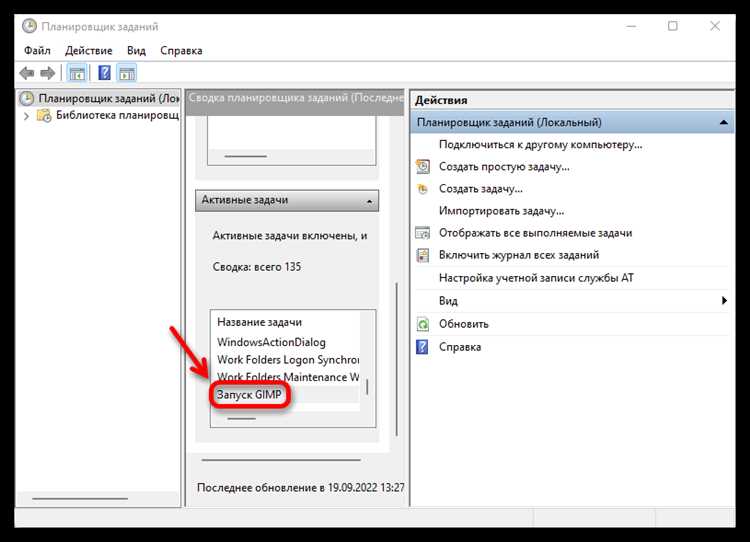Click the Back arrow toolbar icon
Image resolution: width=750 pixels, height=542 pixels.
point(27,74)
